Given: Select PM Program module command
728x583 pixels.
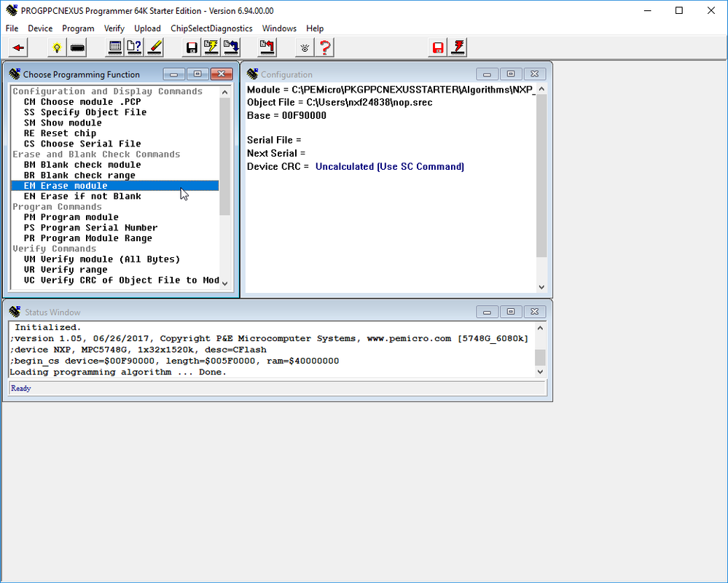Looking at the screenshot, I should click(114, 217).
